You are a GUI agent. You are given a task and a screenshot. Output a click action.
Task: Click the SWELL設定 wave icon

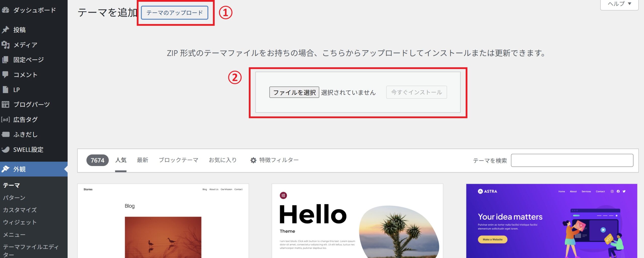(5, 149)
